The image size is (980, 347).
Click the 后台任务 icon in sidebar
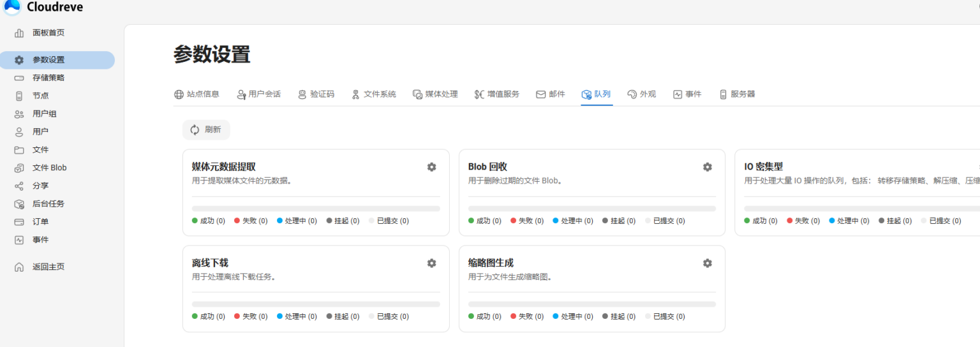point(19,204)
